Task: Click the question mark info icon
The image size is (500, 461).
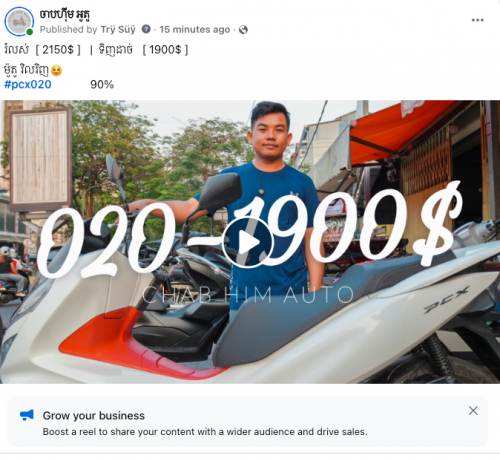Action: click(x=146, y=29)
